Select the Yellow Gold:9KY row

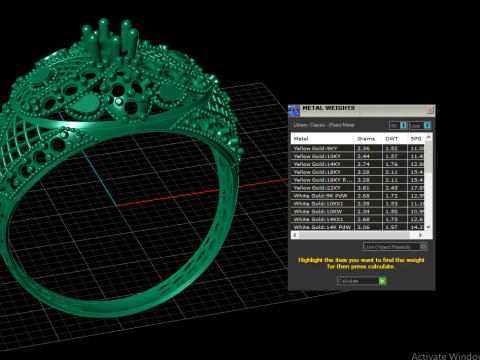pos(358,148)
